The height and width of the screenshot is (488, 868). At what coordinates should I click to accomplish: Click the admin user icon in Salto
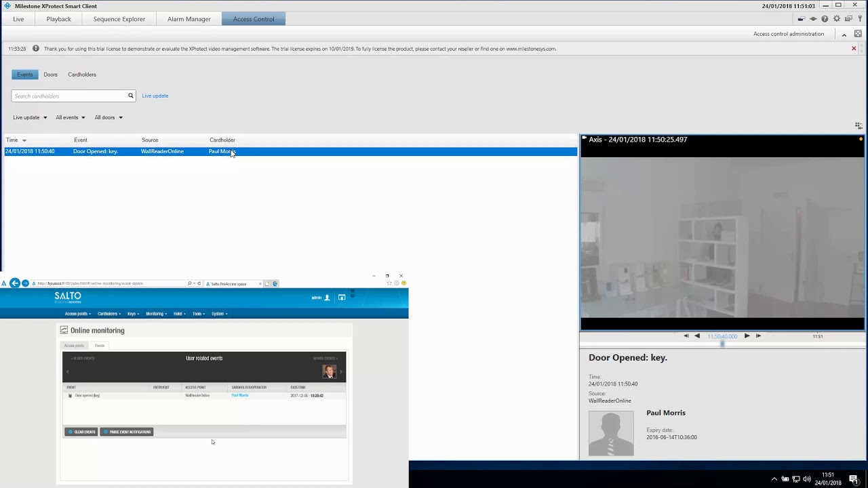(327, 298)
